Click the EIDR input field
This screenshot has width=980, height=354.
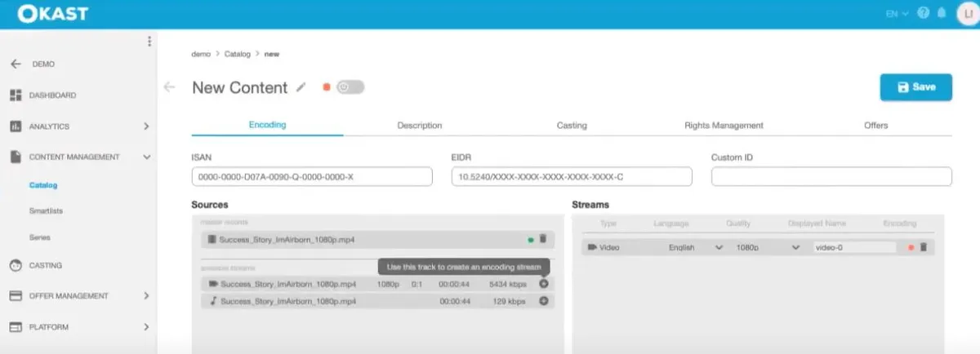572,177
